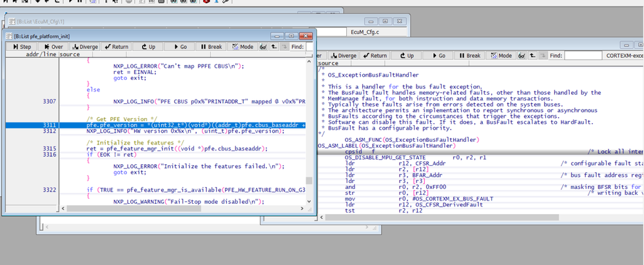Close the pfe_platform_init window
Viewport: 644px width, 265px height.
click(306, 36)
